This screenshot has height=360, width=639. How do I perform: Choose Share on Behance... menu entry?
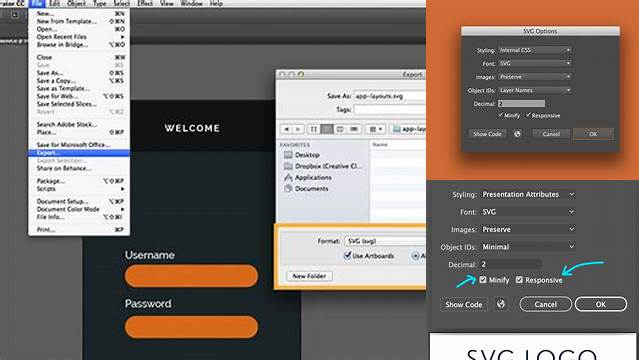(x=79, y=168)
